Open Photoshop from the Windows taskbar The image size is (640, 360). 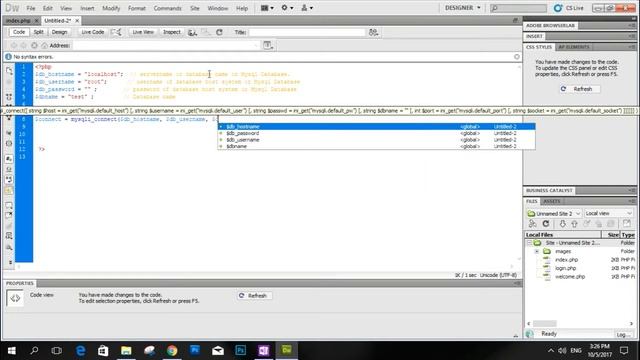coord(241,350)
